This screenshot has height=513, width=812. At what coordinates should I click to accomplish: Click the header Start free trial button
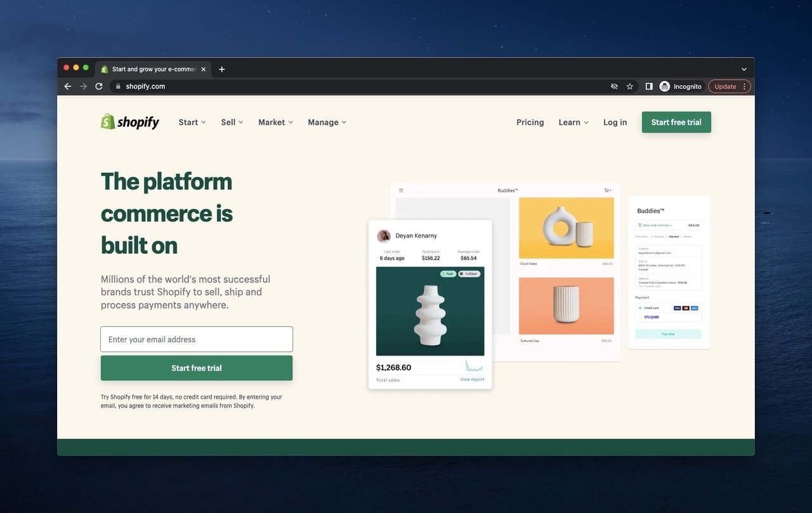[676, 123]
